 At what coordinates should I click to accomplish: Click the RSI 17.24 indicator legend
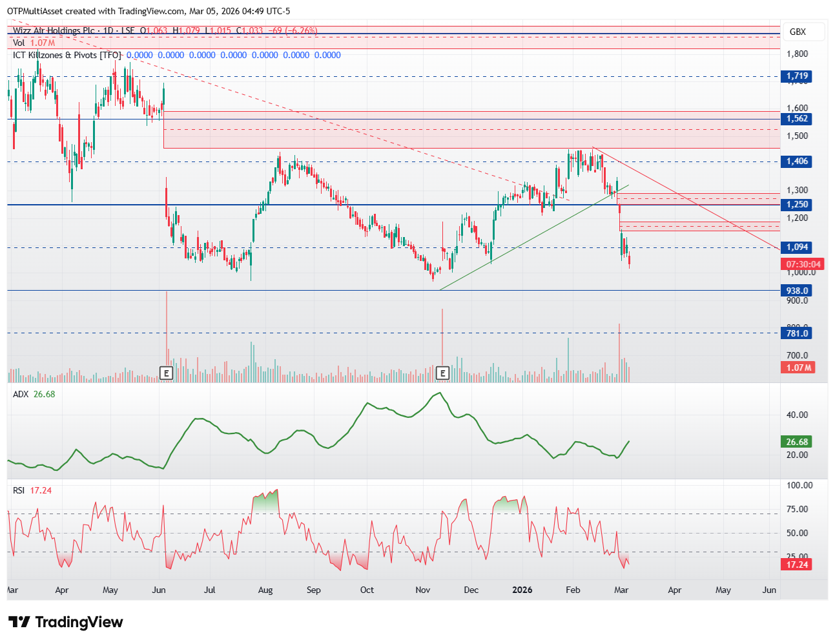click(32, 490)
